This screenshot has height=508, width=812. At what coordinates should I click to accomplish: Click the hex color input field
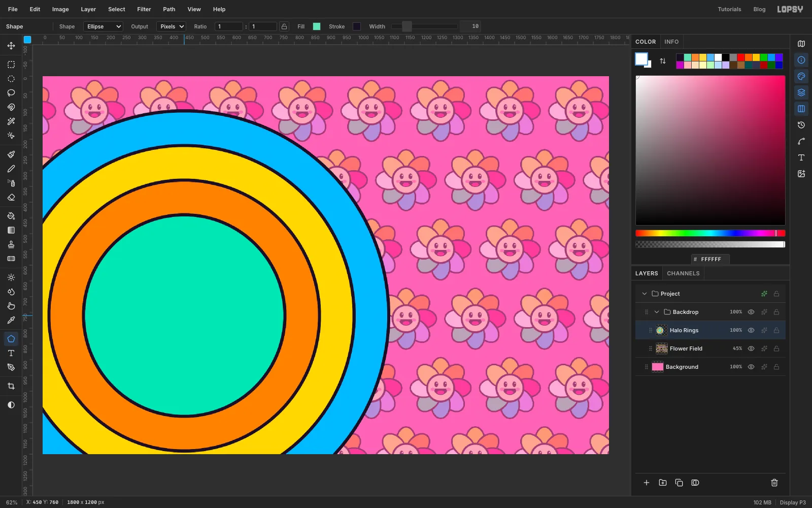click(x=710, y=259)
